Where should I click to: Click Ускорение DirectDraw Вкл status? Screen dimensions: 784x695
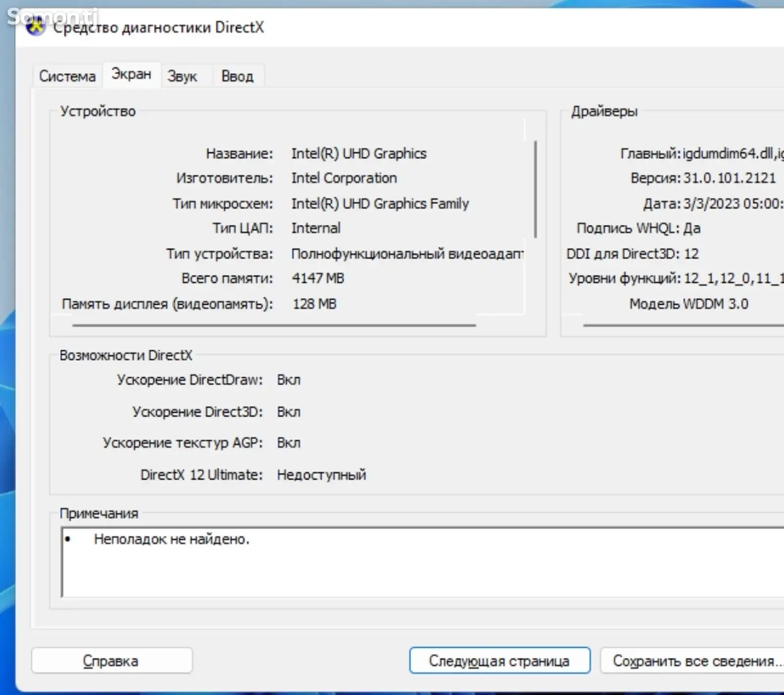click(x=289, y=380)
